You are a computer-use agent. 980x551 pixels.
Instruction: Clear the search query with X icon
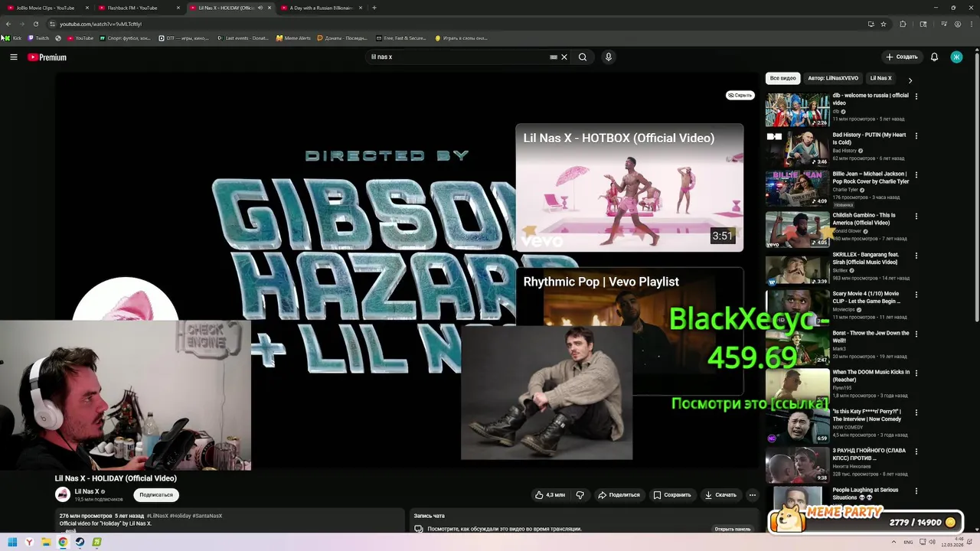click(x=564, y=57)
